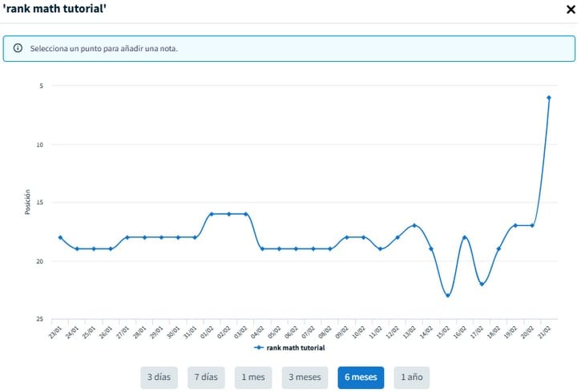Click the 20/02 data point
Image resolution: width=581 pixels, height=392 pixels.
532,225
